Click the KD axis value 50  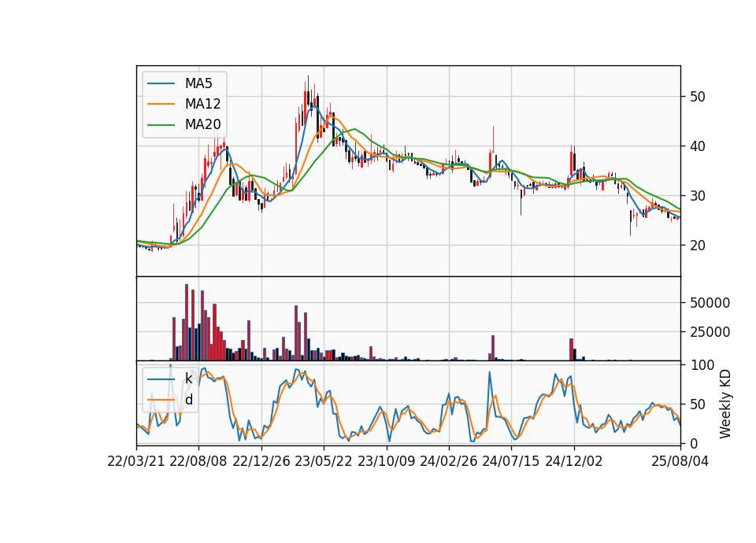(697, 404)
